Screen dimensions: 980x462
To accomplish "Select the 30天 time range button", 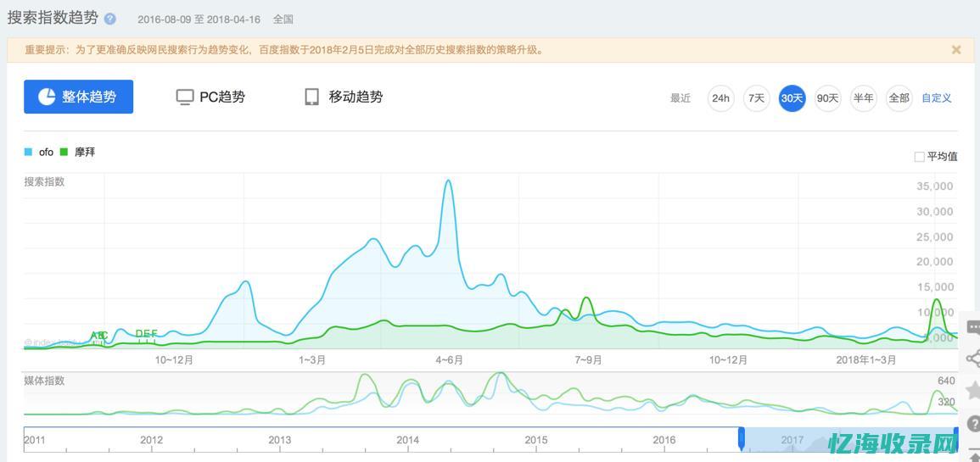I will (x=792, y=98).
